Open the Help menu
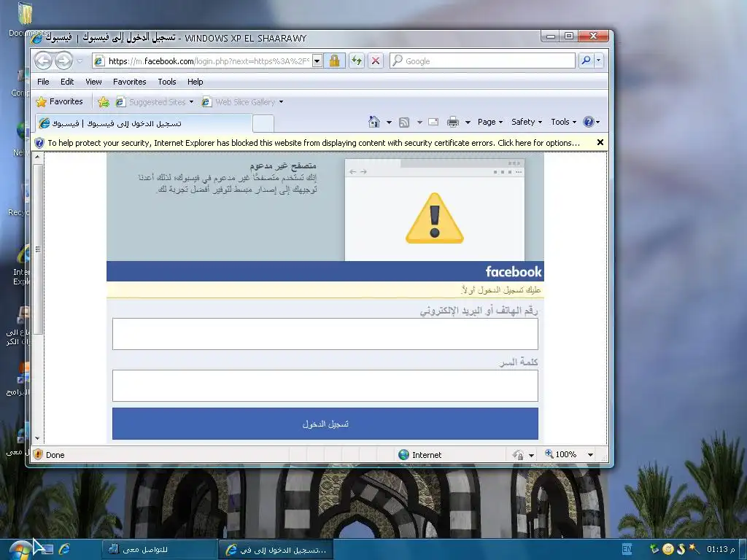Viewport: 747px width, 560px height. coord(196,82)
